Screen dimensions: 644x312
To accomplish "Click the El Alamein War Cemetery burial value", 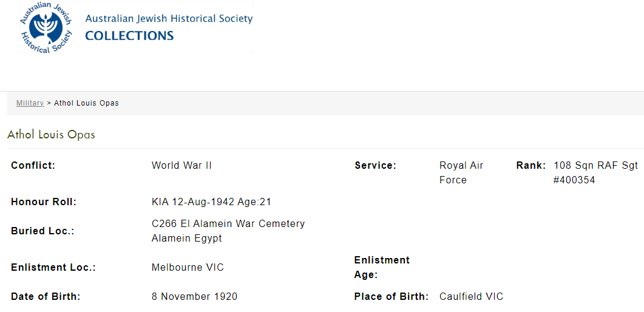I will [228, 231].
